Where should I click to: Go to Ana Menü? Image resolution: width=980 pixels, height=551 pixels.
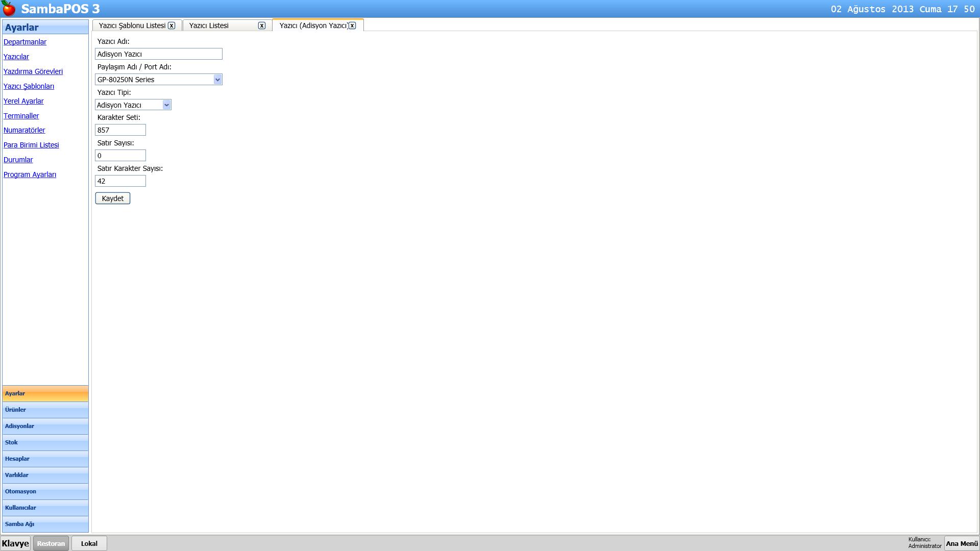[x=961, y=543]
